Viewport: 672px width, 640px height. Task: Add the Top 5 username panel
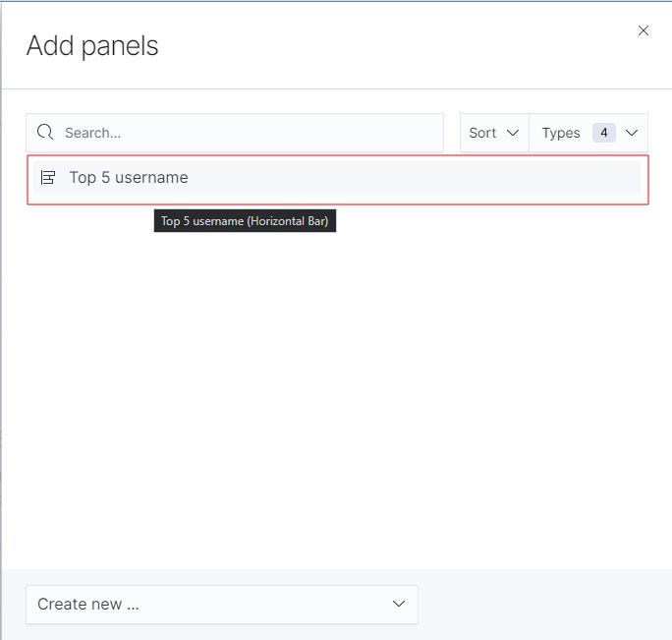click(129, 178)
